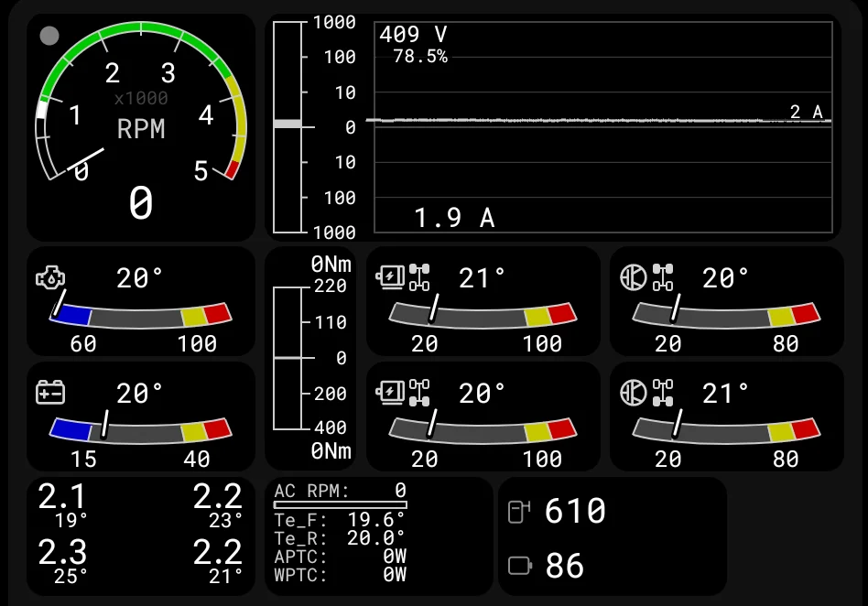868x606 pixels.
Task: Click the rear motor icon showing 21°
Action: (634, 393)
